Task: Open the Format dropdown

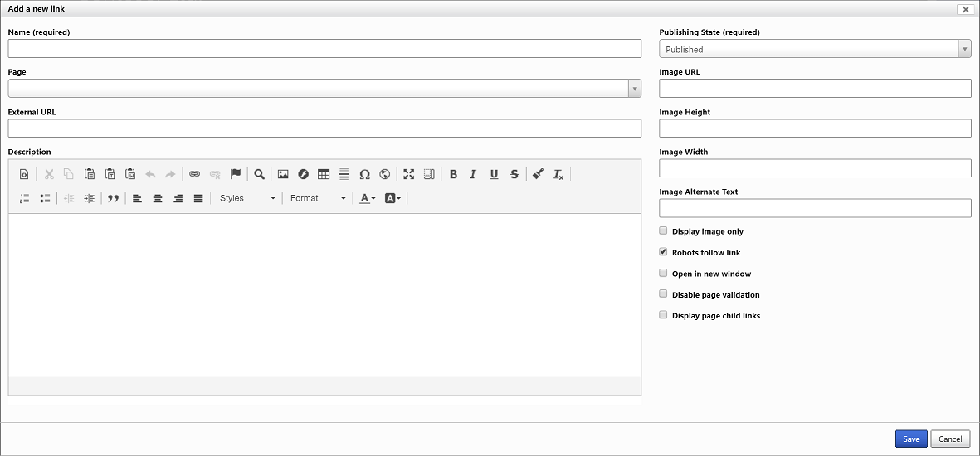Action: click(318, 198)
